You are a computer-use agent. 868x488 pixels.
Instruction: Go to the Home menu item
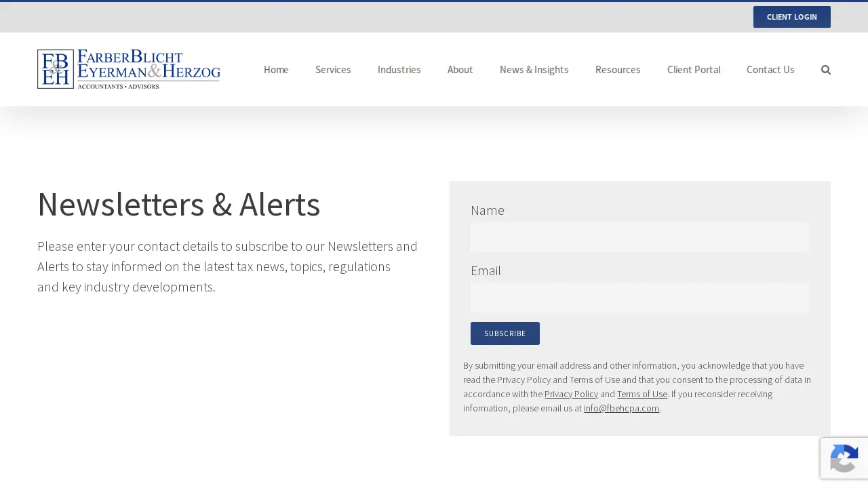[276, 70]
